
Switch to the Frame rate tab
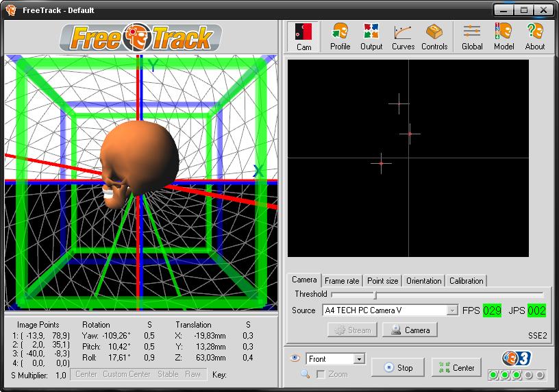[x=342, y=281]
